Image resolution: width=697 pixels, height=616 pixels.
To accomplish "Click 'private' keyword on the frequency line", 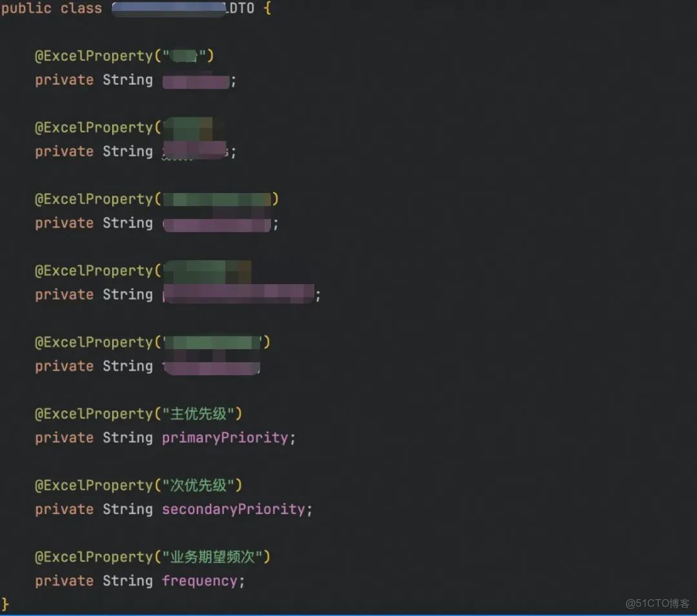I will [65, 581].
